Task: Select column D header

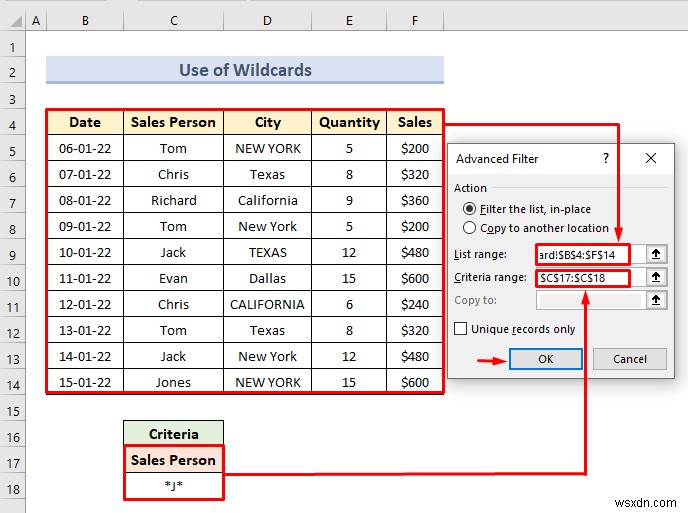Action: coord(267,21)
